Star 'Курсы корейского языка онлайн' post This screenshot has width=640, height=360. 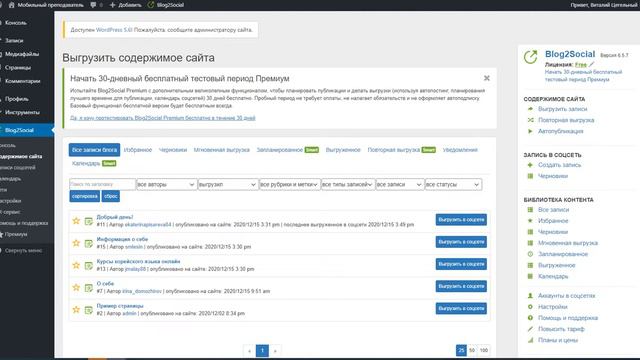coord(76,265)
